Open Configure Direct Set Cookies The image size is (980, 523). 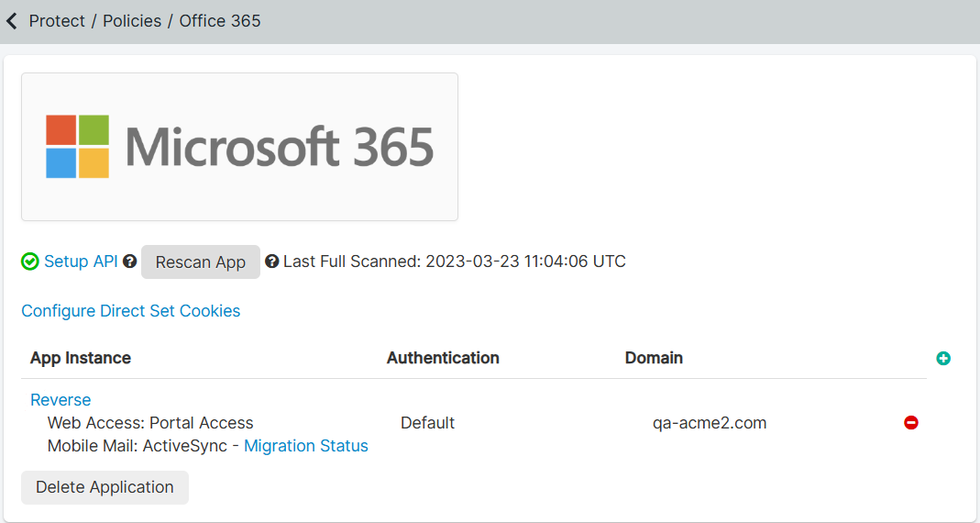pyautogui.click(x=131, y=311)
